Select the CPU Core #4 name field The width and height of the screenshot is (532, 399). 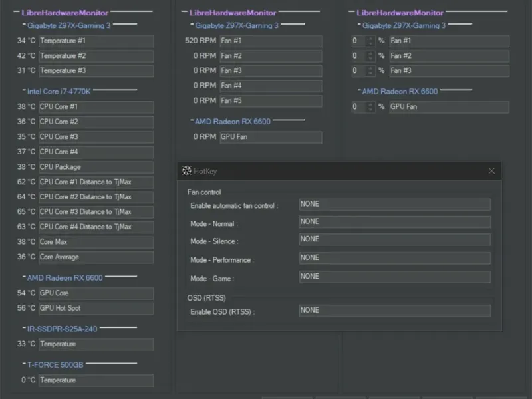[96, 152]
